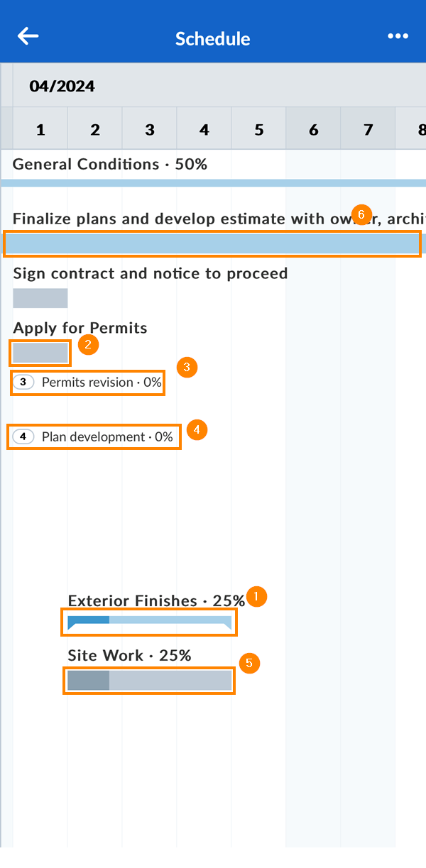Click the Schedule title

click(x=213, y=38)
